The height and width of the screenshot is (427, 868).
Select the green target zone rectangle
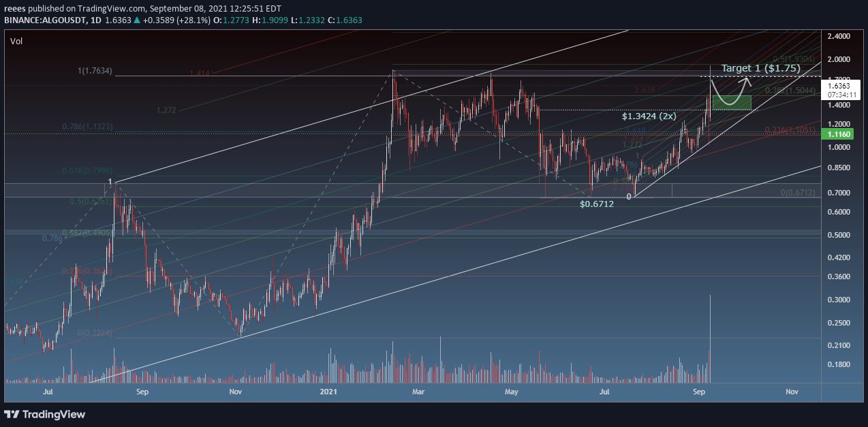(732, 103)
